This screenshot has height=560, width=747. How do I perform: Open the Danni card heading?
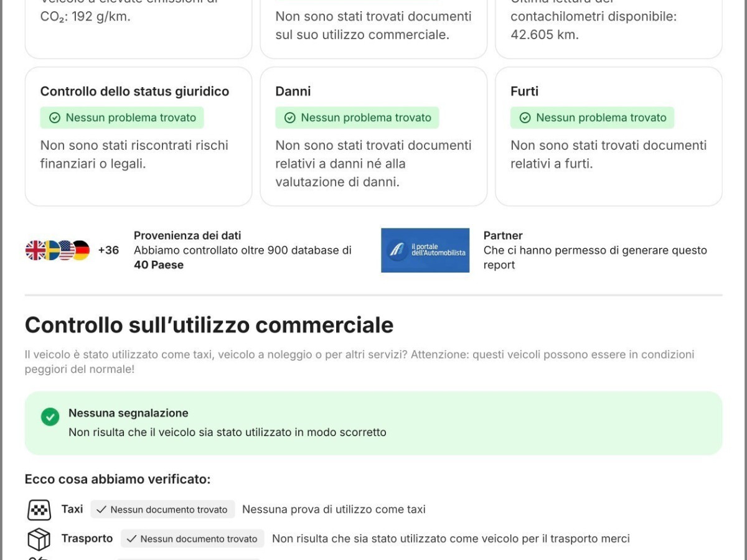(293, 91)
